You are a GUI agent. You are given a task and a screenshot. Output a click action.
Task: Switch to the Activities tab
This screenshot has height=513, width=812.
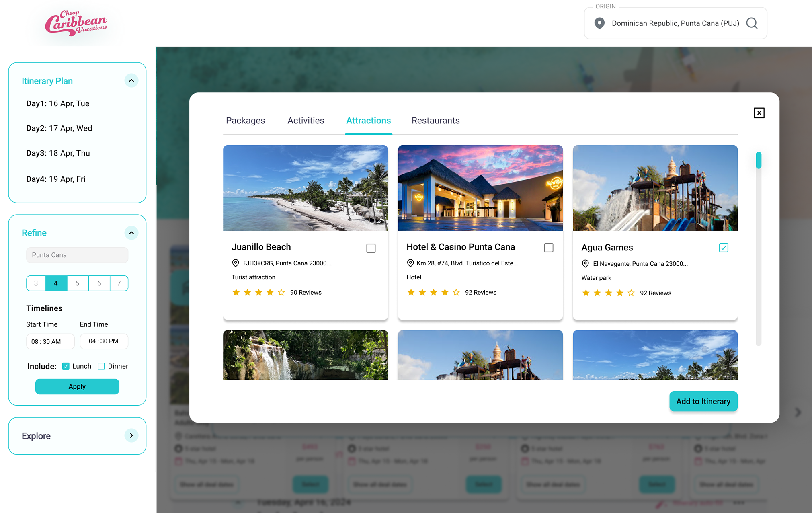pos(306,121)
